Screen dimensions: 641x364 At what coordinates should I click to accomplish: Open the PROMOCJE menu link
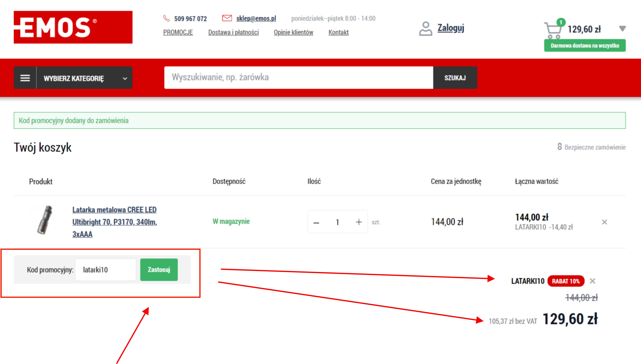[x=178, y=32]
